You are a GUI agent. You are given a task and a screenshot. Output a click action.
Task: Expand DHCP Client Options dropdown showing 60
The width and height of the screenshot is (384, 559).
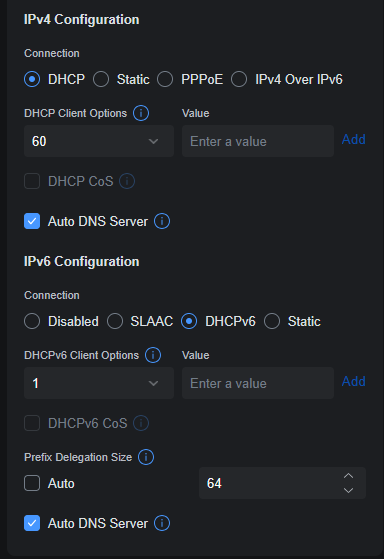[99, 141]
